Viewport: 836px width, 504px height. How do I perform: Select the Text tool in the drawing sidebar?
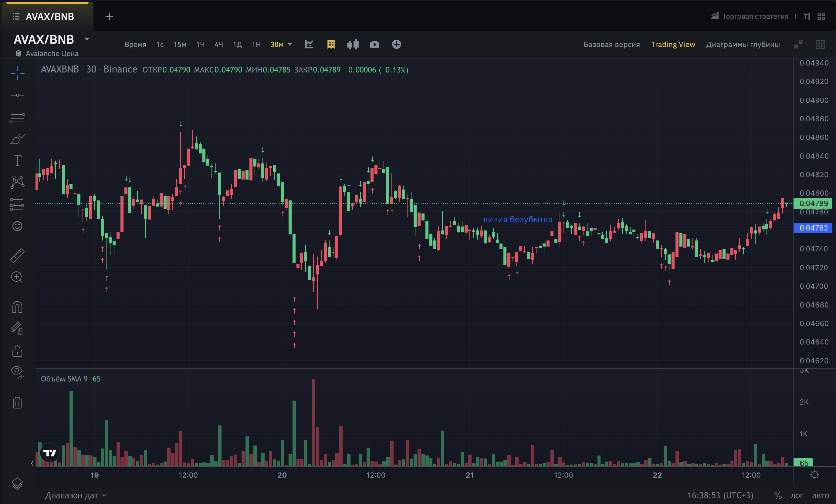(17, 160)
